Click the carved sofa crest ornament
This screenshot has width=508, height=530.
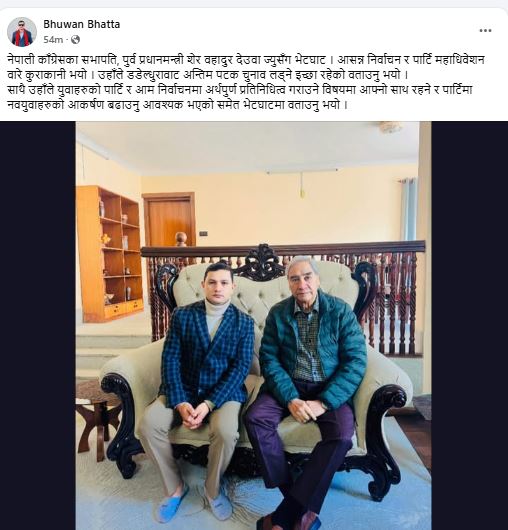coord(261,262)
